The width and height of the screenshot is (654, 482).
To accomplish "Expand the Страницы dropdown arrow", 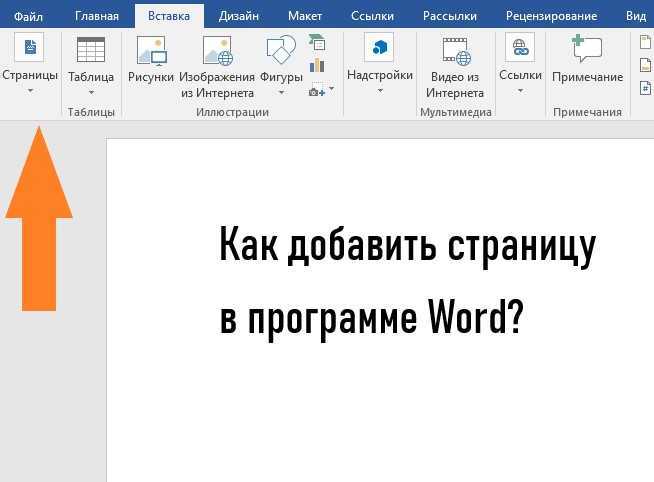I will pos(30,90).
